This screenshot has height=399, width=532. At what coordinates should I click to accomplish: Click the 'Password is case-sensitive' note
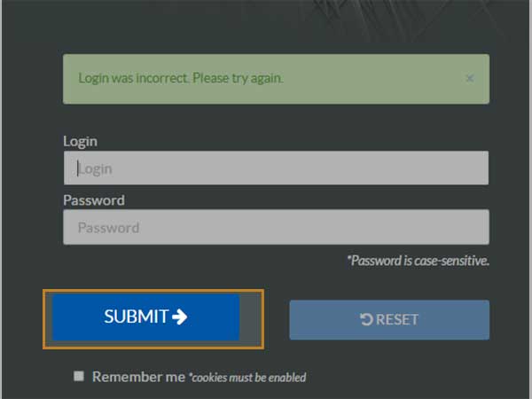coord(418,261)
